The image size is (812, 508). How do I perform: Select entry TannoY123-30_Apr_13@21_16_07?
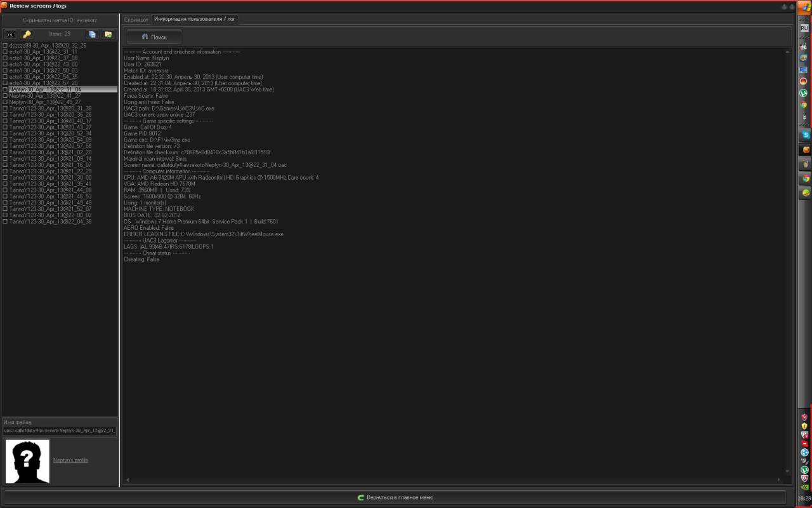coord(50,165)
